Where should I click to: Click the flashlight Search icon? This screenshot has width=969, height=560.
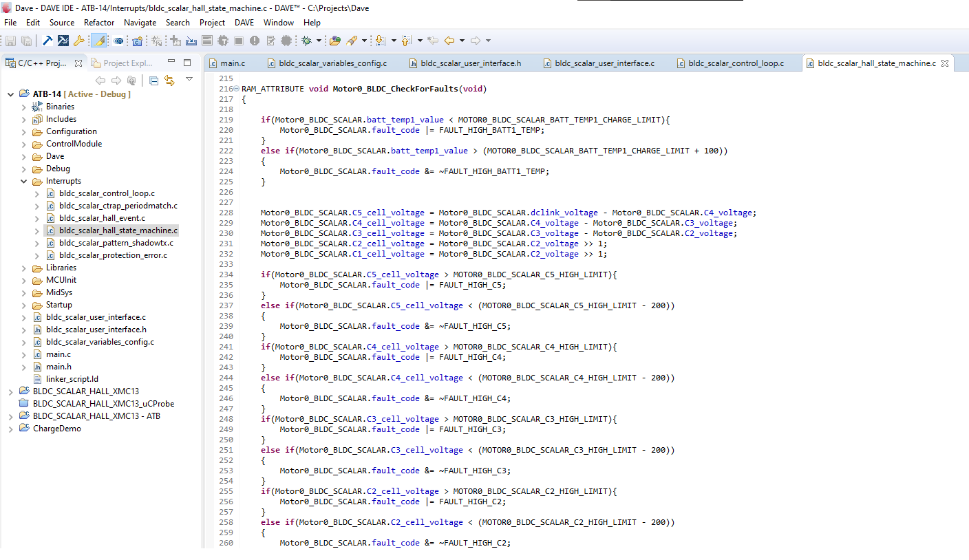tap(352, 41)
